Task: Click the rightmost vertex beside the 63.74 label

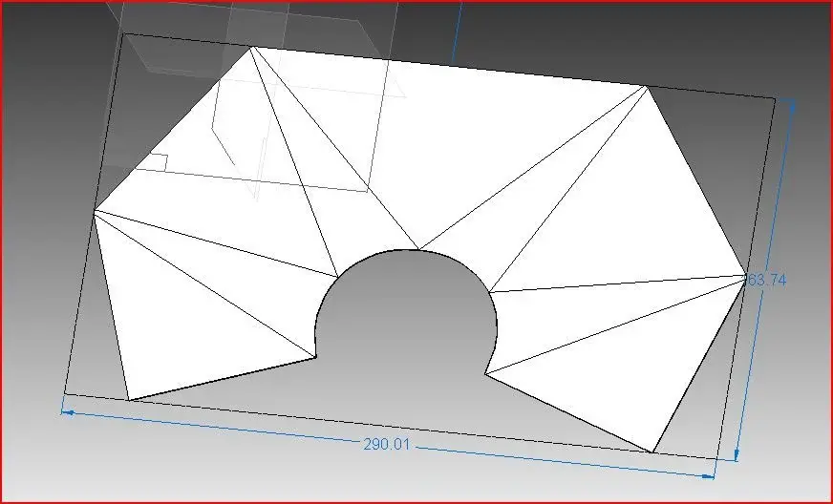Action: 746,275
